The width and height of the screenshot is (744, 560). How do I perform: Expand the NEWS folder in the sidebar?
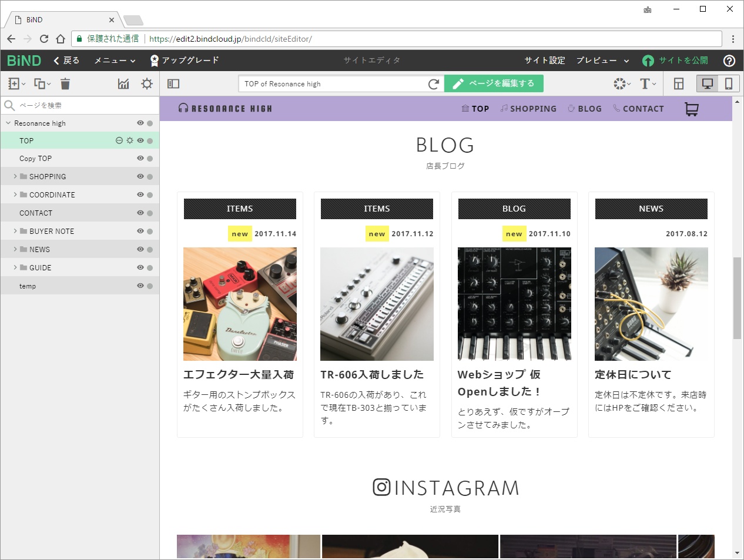pyautogui.click(x=14, y=249)
